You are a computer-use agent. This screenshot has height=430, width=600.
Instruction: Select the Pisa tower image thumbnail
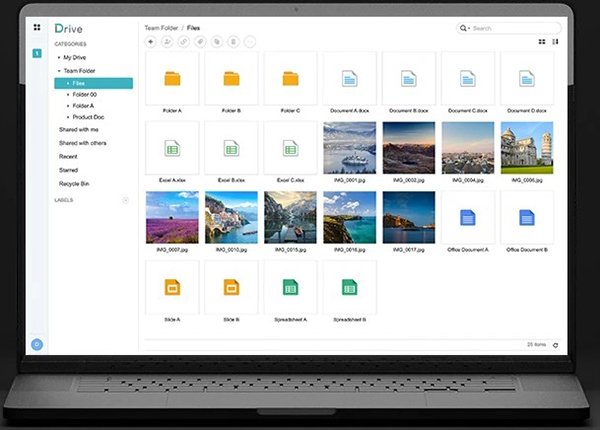pos(527,148)
